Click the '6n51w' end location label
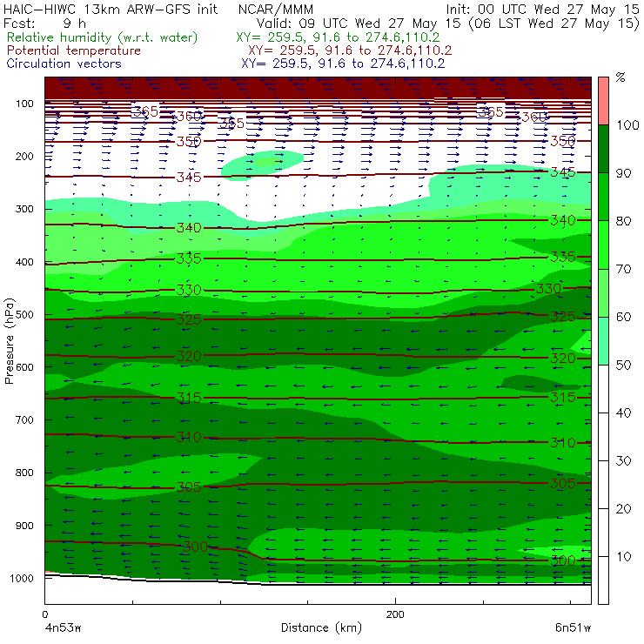The width and height of the screenshot is (644, 644). 573,627
